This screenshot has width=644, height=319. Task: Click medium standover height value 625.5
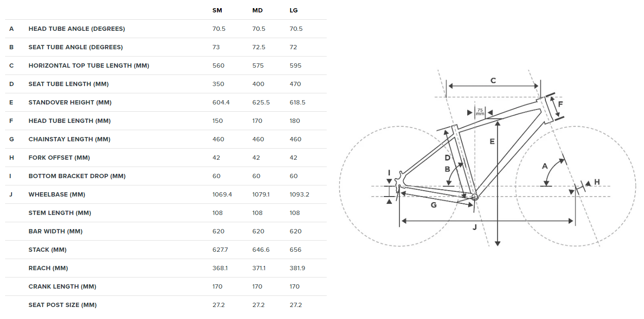[261, 102]
